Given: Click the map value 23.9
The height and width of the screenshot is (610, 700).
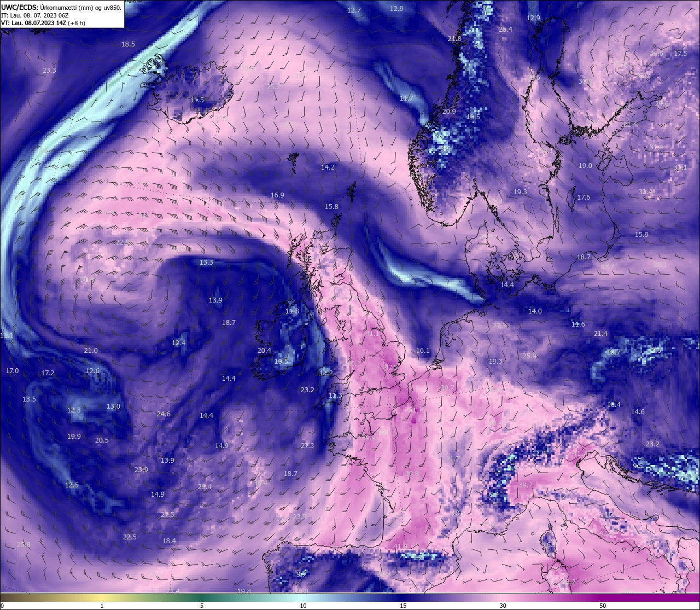Looking at the screenshot, I should (x=141, y=470).
